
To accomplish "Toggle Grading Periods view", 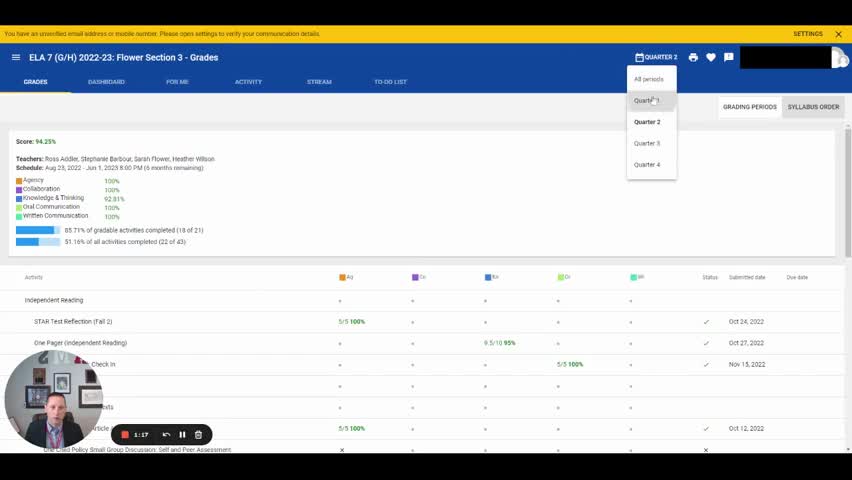I will click(750, 107).
